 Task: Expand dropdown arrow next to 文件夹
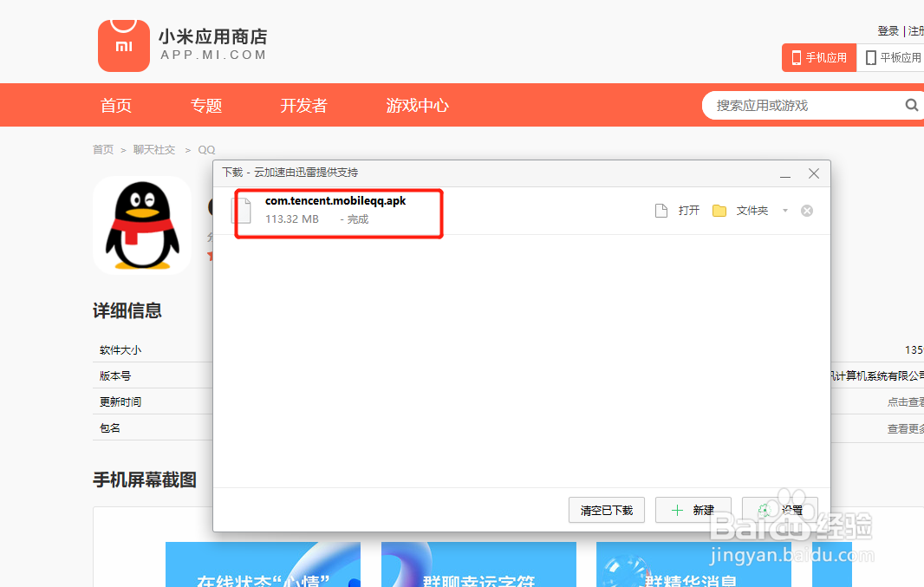click(785, 211)
